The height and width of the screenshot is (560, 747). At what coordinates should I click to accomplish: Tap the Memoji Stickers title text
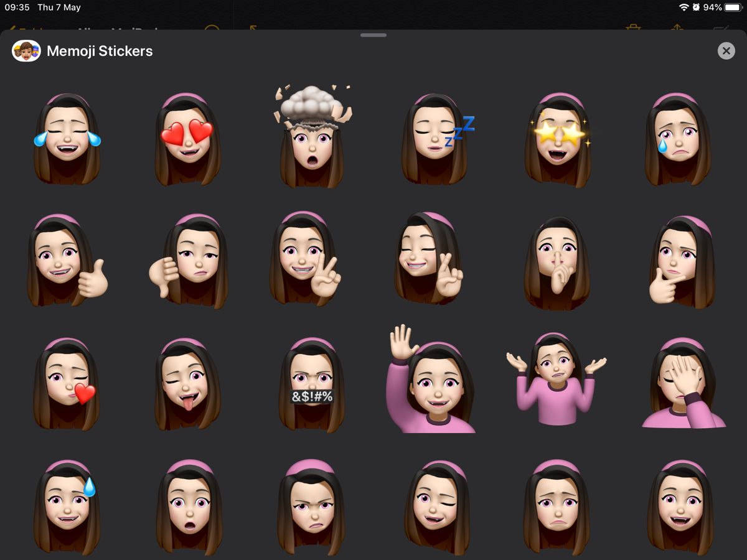(100, 51)
